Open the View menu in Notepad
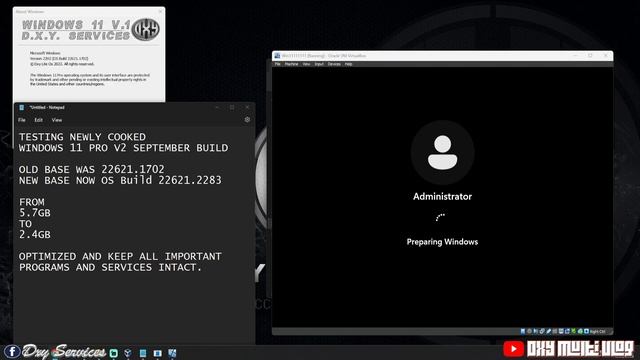 click(x=57, y=120)
